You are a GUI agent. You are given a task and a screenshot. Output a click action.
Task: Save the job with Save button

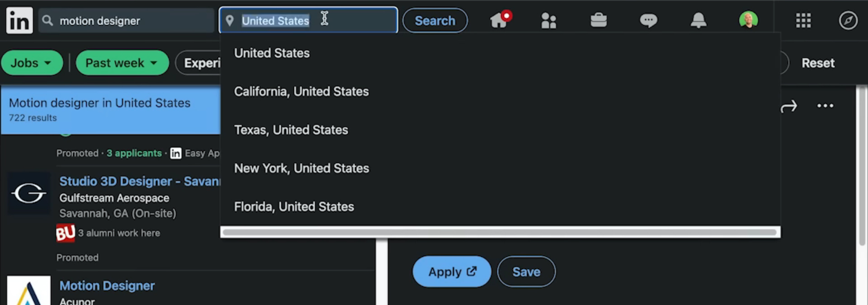point(526,272)
